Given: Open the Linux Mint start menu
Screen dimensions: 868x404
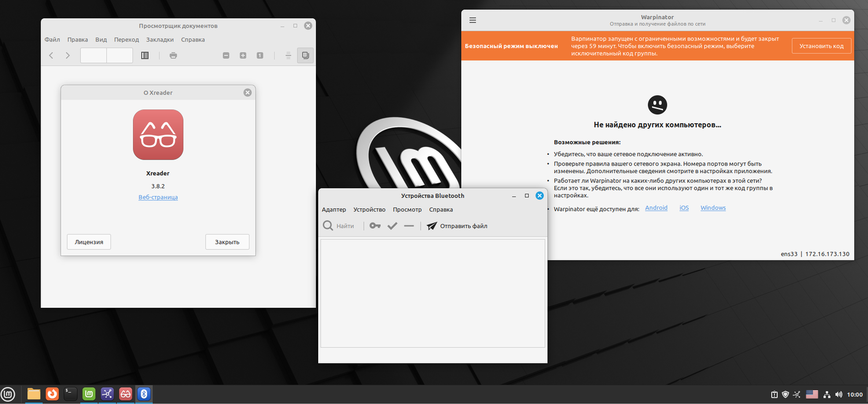Looking at the screenshot, I should tap(8, 394).
